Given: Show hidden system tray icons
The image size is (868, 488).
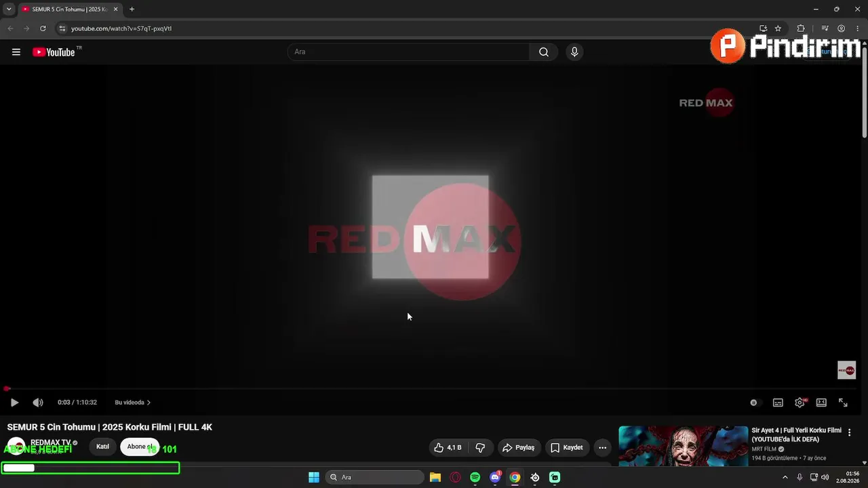Looking at the screenshot, I should point(785,477).
